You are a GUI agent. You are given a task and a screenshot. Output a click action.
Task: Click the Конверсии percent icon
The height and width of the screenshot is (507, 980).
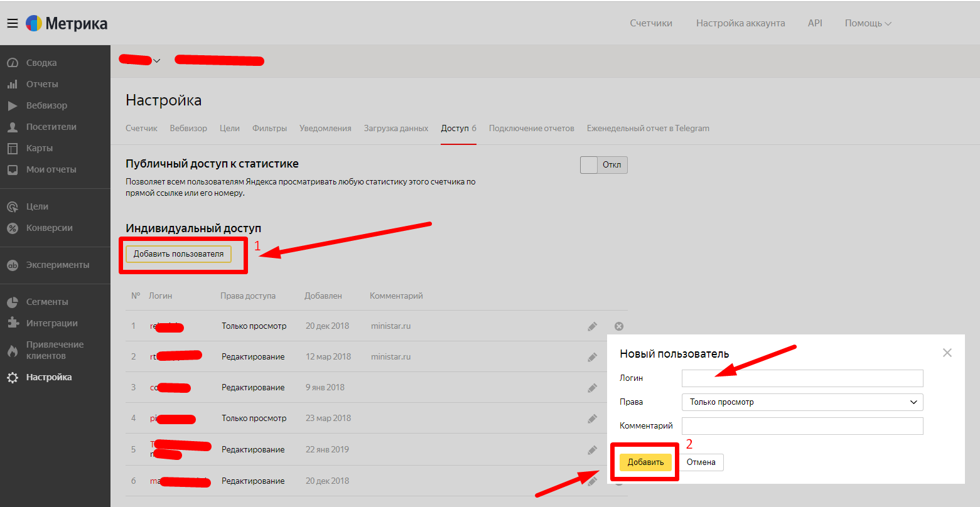click(12, 228)
